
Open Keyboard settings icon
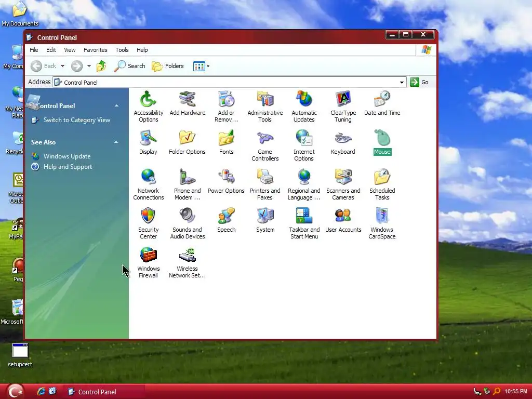coord(343,142)
